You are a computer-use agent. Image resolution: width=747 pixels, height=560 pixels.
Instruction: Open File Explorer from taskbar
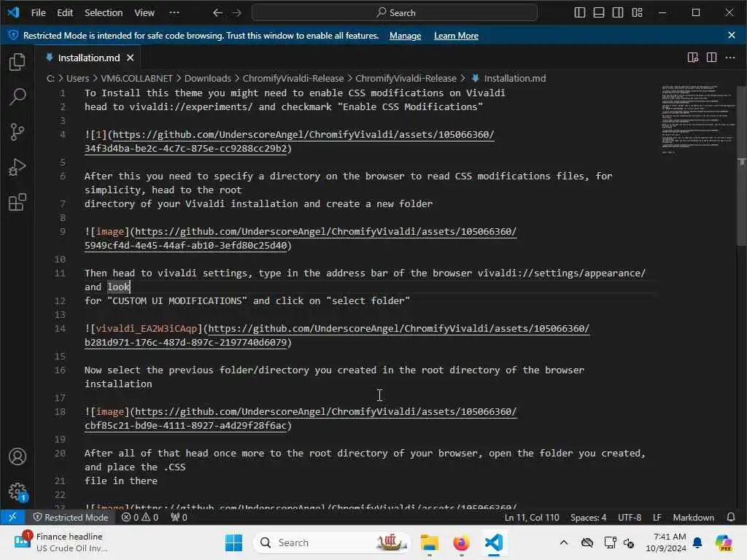429,542
